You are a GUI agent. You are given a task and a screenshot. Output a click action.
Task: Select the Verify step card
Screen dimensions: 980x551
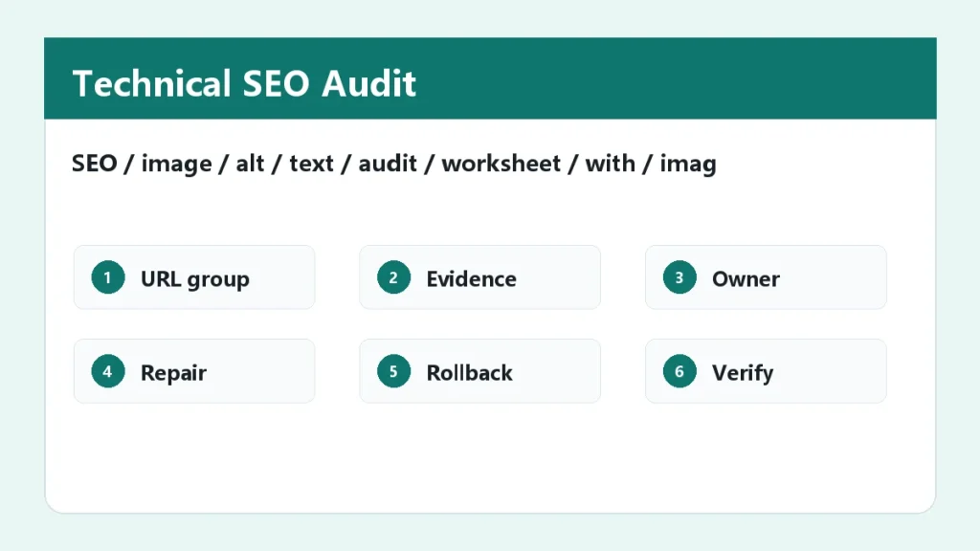coord(766,371)
